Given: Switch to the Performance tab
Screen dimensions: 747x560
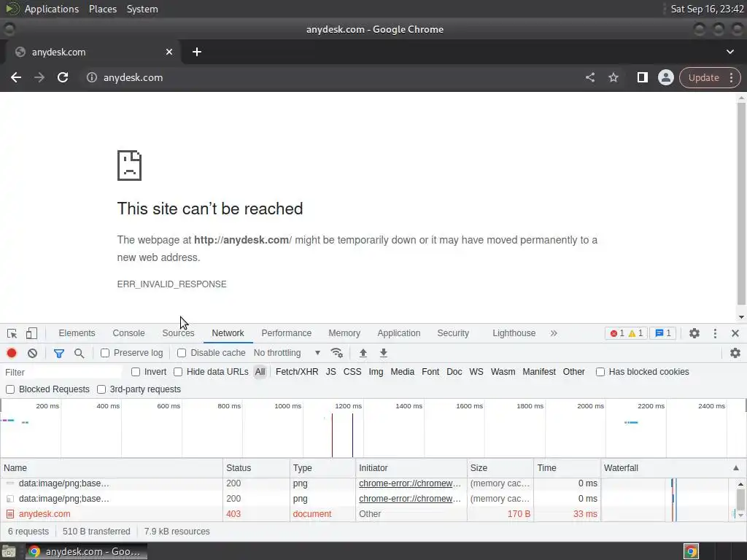Looking at the screenshot, I should (286, 333).
